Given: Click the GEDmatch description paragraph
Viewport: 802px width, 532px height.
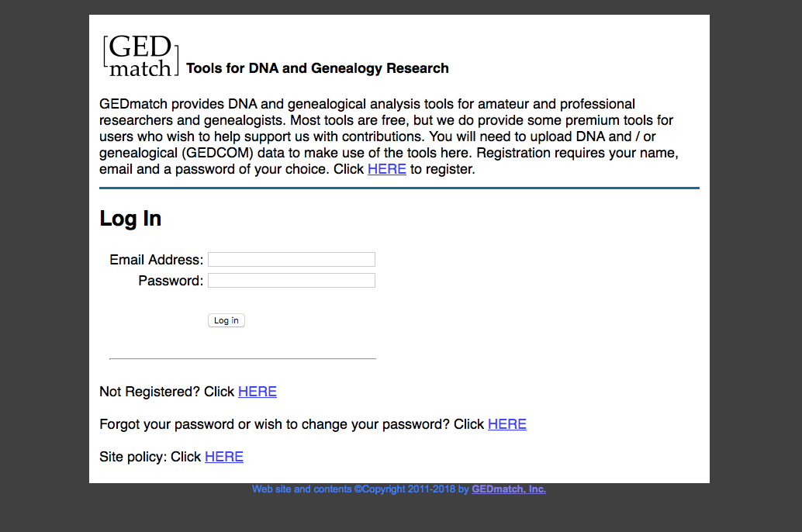Looking at the screenshot, I should point(389,136).
